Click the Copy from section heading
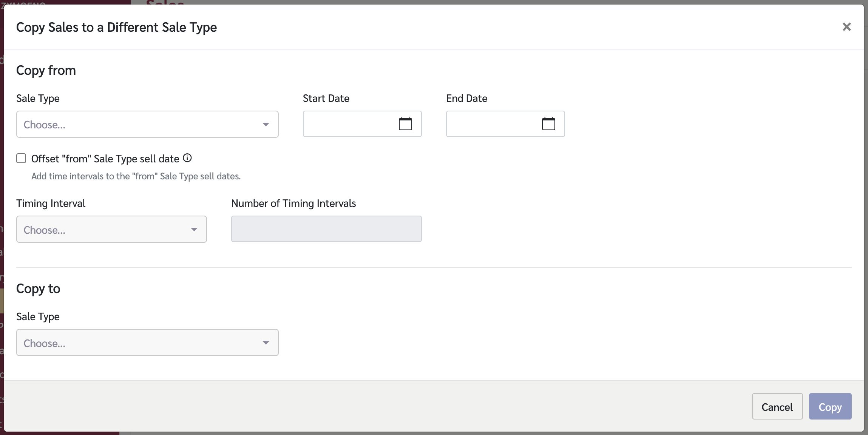 [46, 70]
